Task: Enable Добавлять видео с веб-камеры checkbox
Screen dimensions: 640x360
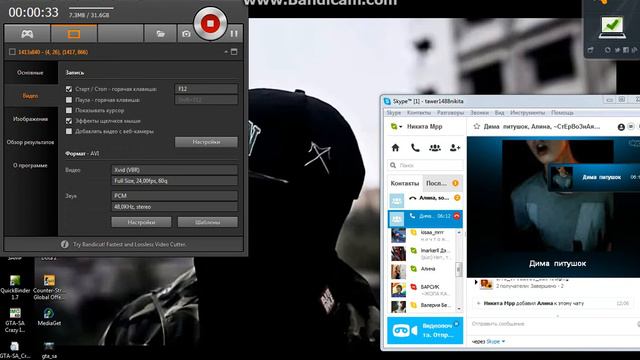Action: (x=69, y=131)
